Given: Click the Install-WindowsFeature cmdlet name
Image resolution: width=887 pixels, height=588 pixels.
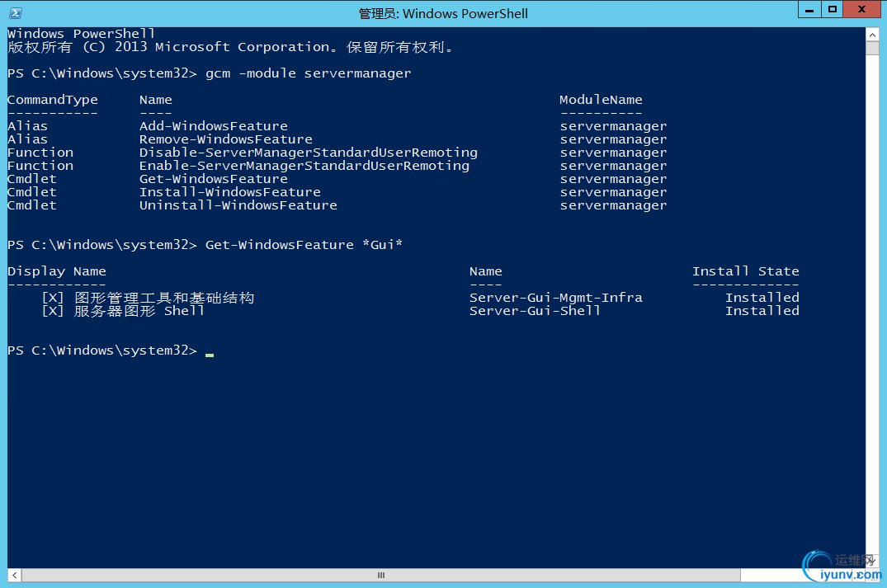Looking at the screenshot, I should coord(229,192).
